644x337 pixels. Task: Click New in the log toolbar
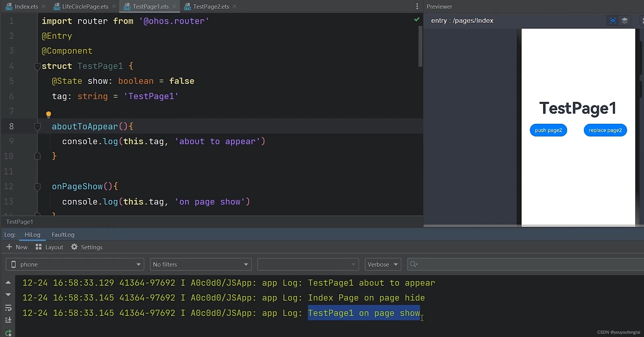click(17, 247)
